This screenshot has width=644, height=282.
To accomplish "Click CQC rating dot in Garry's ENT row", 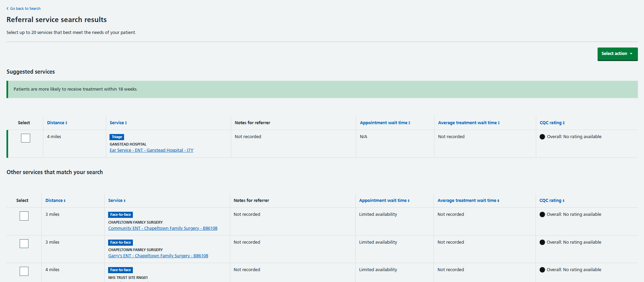I will tap(542, 242).
